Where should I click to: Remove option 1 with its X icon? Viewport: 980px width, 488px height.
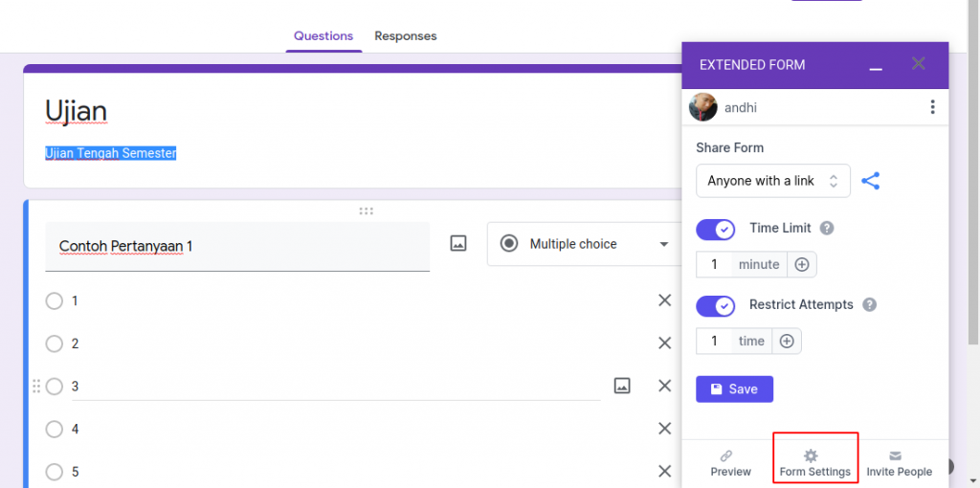pos(664,300)
